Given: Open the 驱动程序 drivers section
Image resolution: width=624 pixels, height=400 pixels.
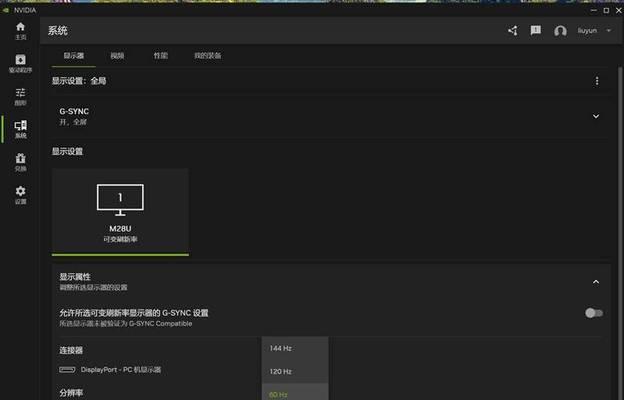Looking at the screenshot, I should (x=20, y=64).
